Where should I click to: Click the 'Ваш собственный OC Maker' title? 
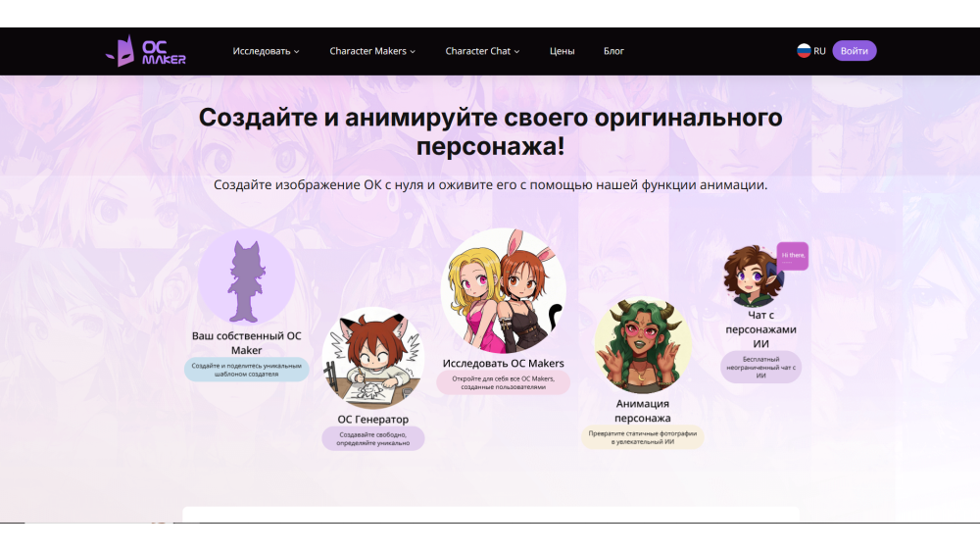pyautogui.click(x=246, y=343)
